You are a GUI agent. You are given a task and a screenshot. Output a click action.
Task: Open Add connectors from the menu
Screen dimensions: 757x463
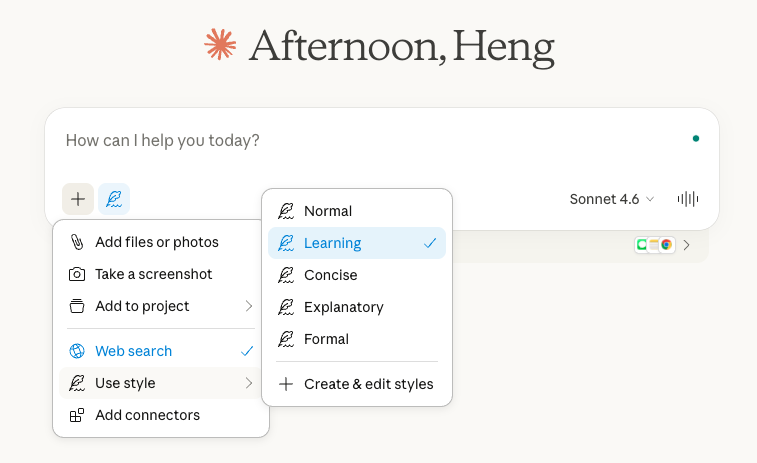click(x=147, y=415)
